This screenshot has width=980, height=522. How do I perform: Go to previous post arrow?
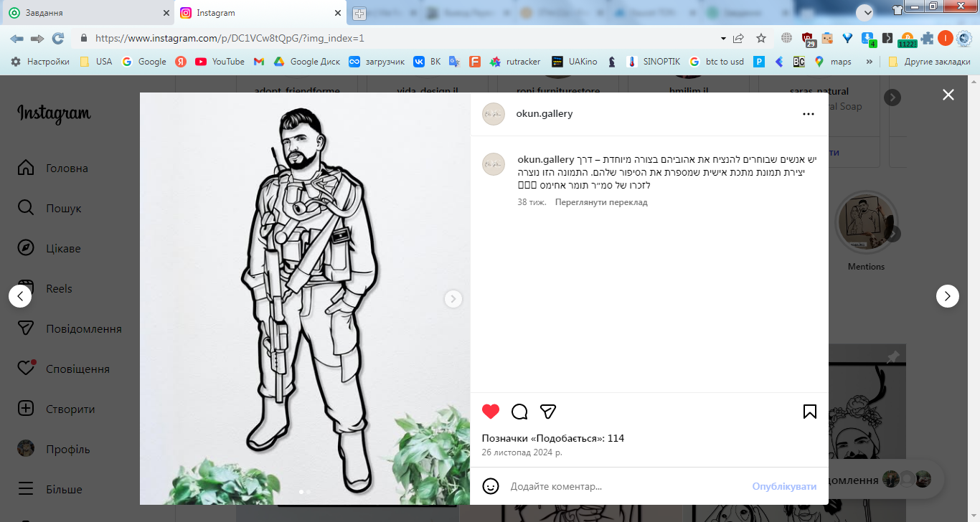[20, 296]
